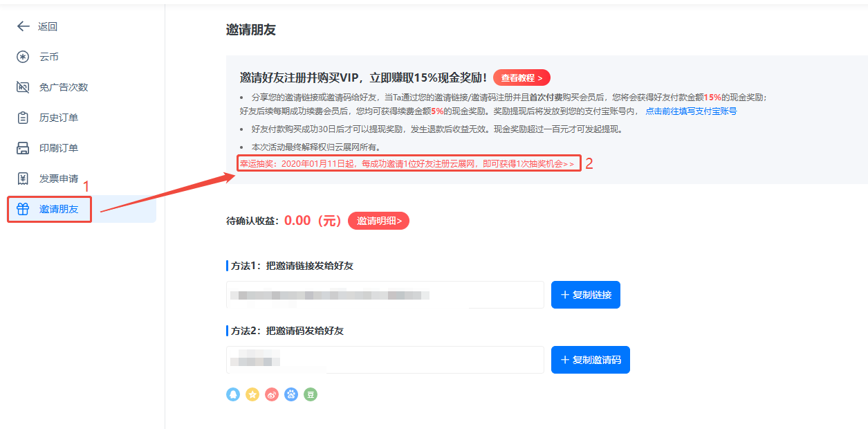Open the 发票申请 menu item
The image size is (868, 429).
pos(58,179)
